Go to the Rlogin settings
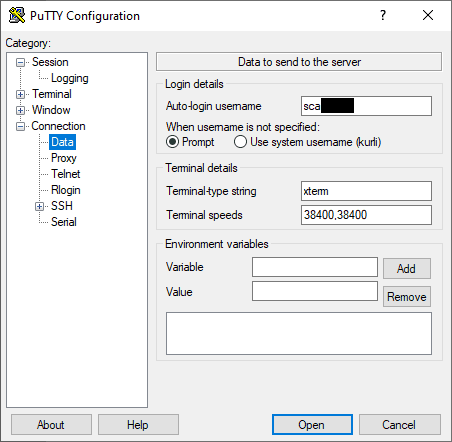The width and height of the screenshot is (452, 442). click(66, 190)
